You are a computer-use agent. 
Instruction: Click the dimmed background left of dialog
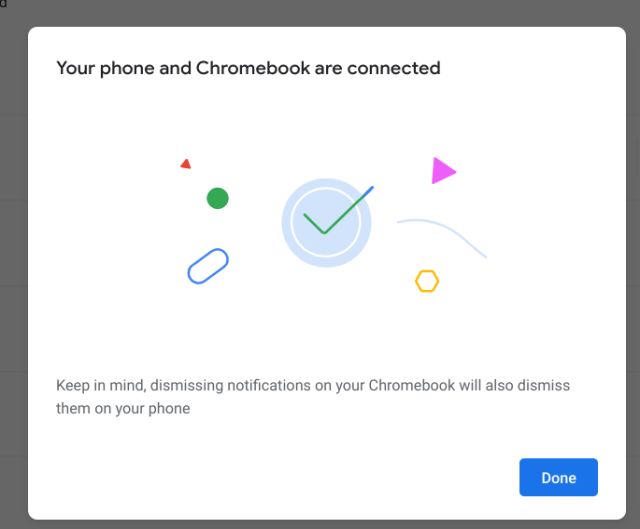(x=13, y=265)
